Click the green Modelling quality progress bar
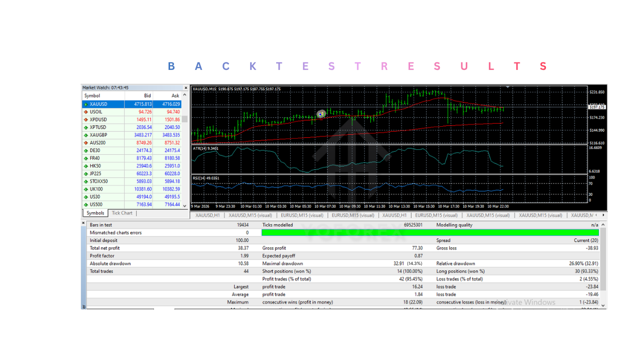 pos(430,232)
